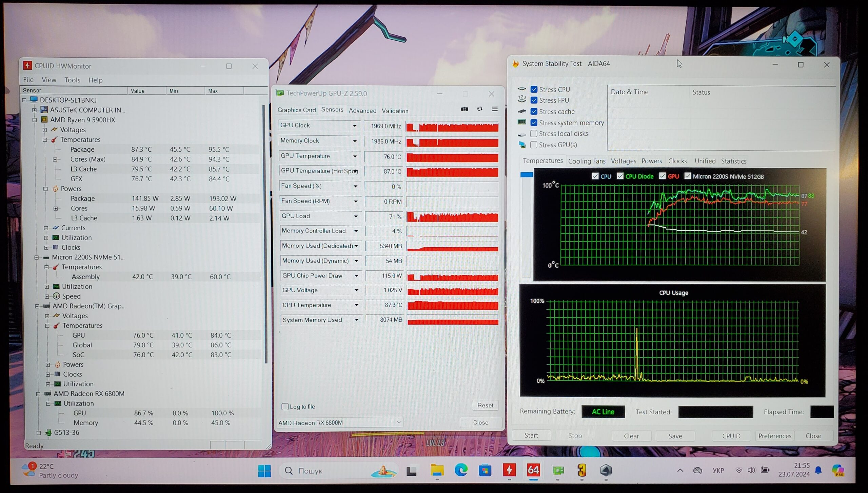868x493 pixels.
Task: Open AMD Radeon RX 6800M selector
Action: pyautogui.click(x=340, y=422)
